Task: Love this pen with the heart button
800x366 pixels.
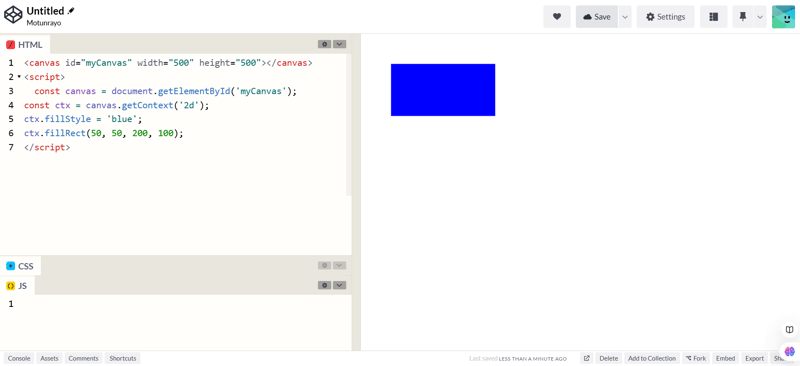Action: coord(557,17)
